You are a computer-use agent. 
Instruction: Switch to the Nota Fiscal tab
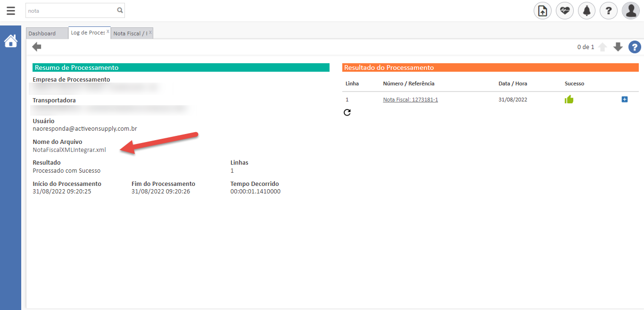[x=130, y=34]
